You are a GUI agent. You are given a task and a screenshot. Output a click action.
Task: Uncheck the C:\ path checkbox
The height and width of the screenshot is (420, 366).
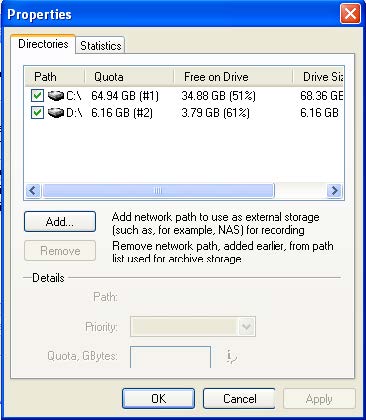[37, 96]
